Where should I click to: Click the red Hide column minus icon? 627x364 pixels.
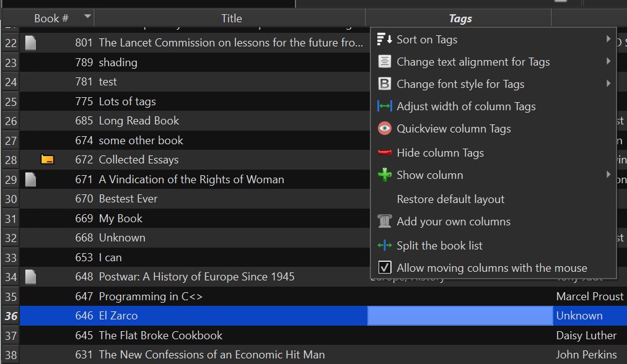tap(385, 153)
